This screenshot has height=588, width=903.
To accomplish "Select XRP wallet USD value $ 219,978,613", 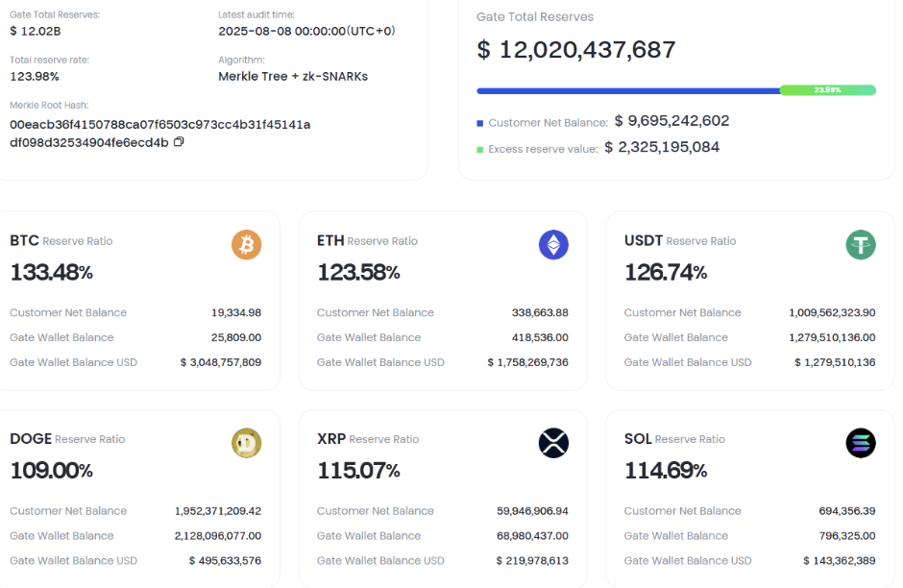I will [x=532, y=560].
